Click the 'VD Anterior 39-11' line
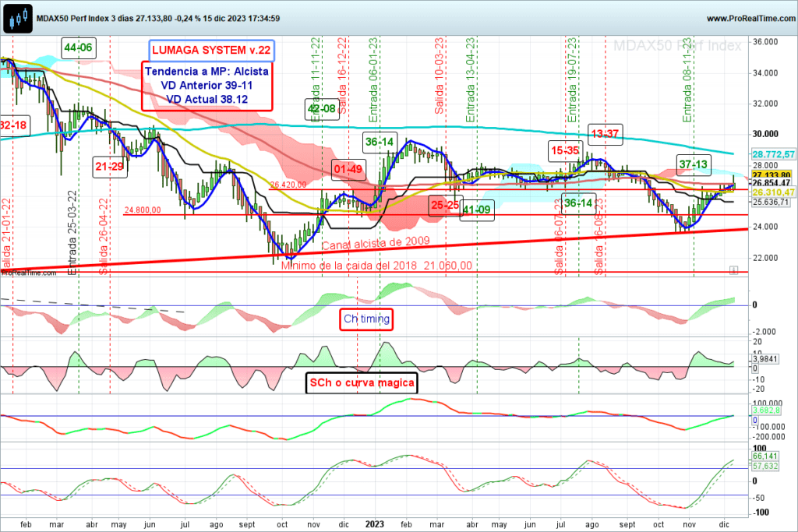Image resolution: width=798 pixels, height=532 pixels. click(207, 86)
